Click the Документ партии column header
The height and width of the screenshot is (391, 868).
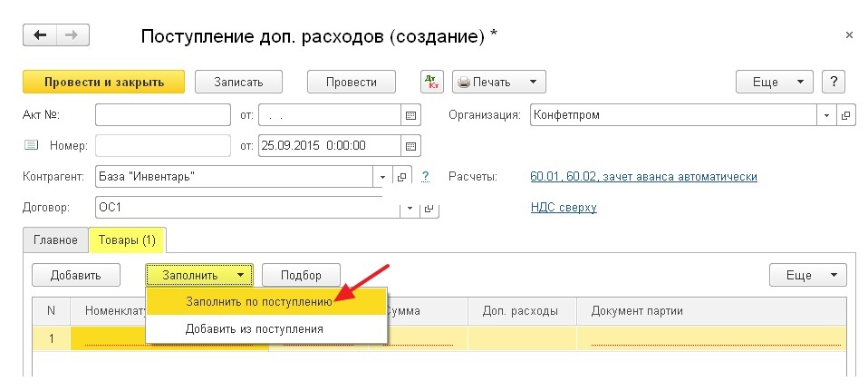(x=712, y=311)
